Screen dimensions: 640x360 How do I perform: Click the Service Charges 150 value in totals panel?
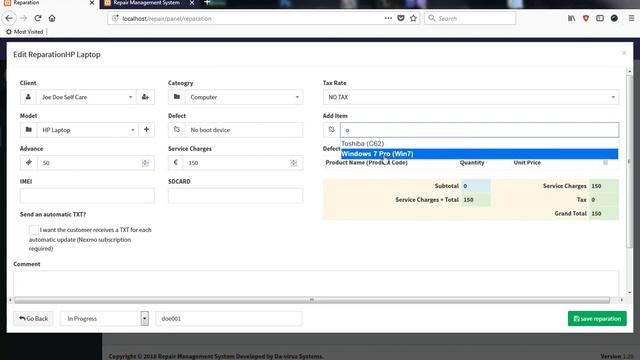coord(604,186)
